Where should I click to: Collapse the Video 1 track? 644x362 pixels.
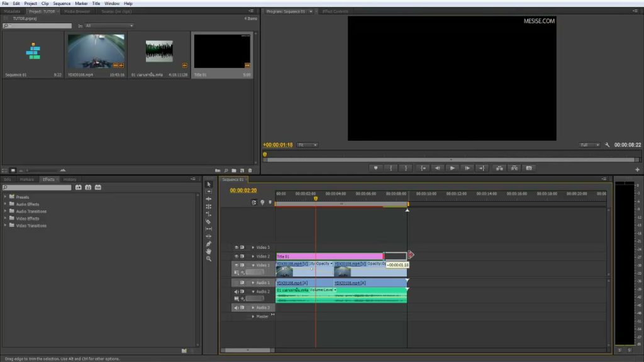tap(253, 265)
